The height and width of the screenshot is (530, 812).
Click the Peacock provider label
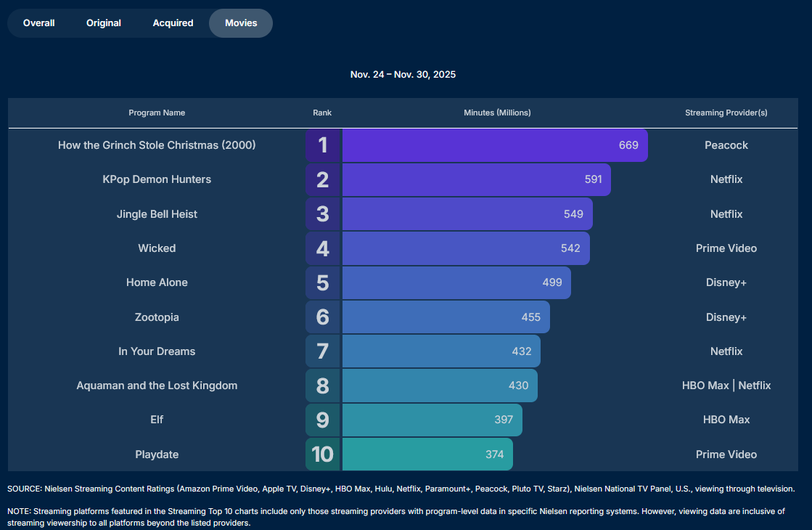click(x=726, y=145)
